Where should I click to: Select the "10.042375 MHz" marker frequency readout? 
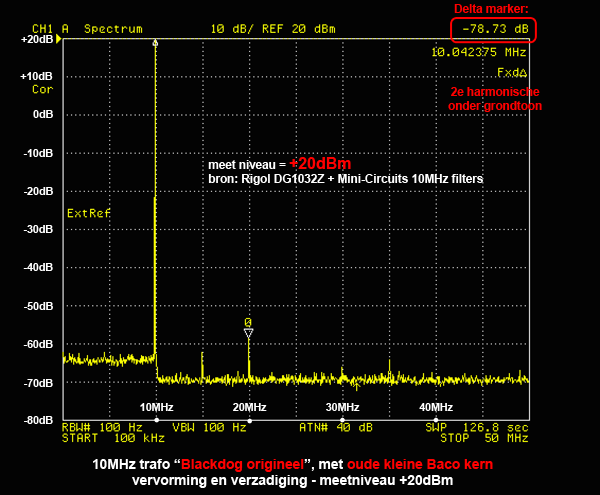click(x=479, y=52)
